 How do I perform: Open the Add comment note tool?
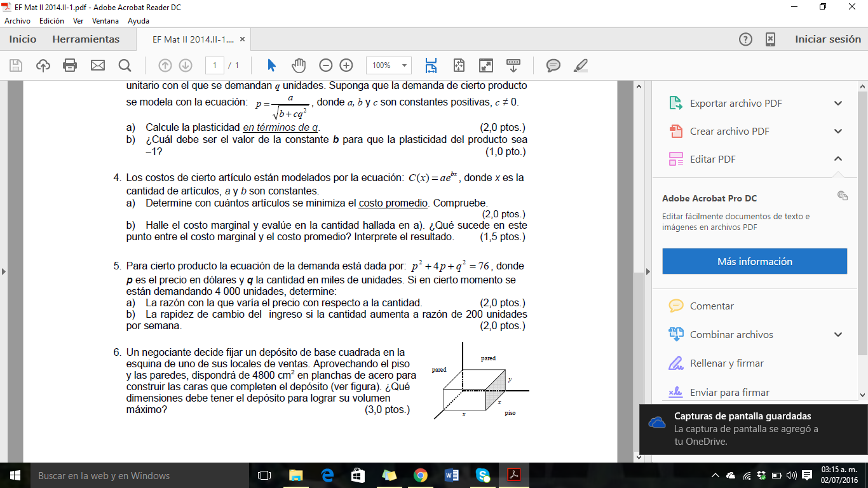pyautogui.click(x=553, y=65)
